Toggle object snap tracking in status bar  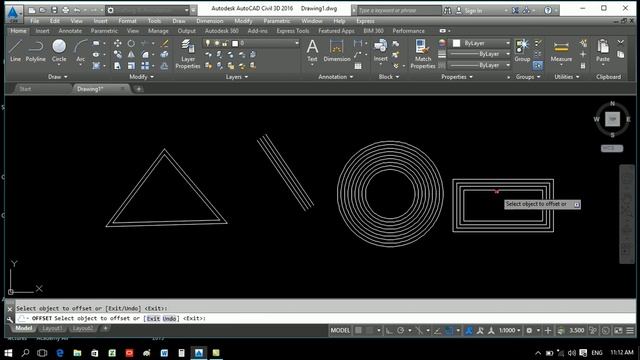(438, 330)
